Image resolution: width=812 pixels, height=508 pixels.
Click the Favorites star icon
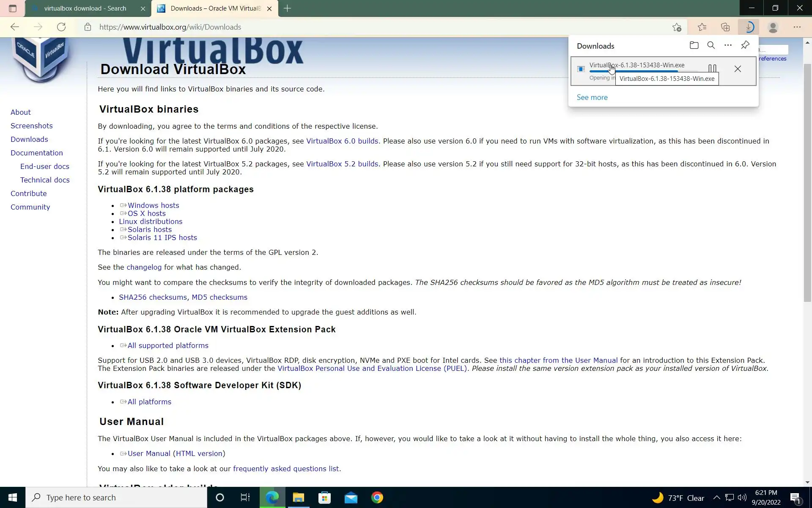[x=702, y=27]
